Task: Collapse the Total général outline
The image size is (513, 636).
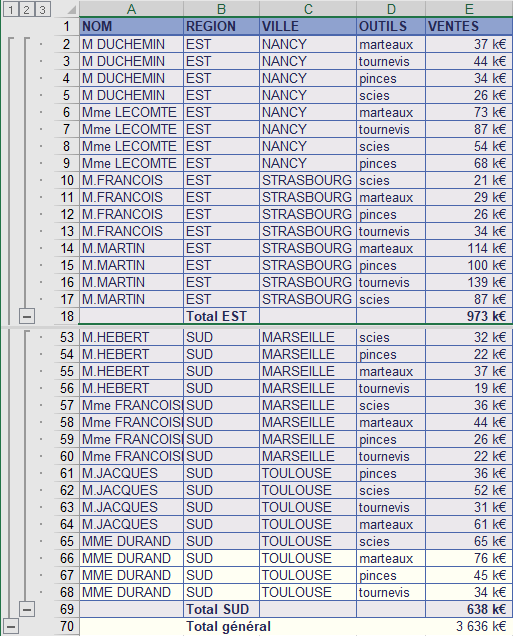Action: coord(11,626)
